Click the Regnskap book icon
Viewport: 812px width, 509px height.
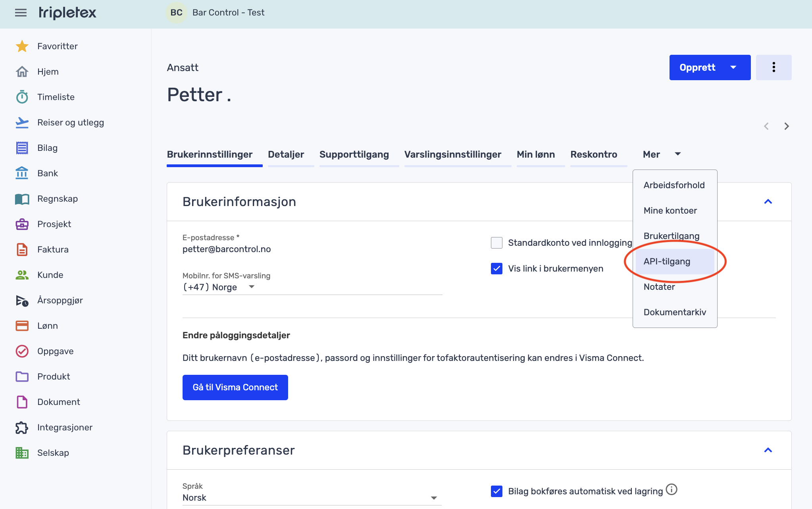[x=22, y=199]
